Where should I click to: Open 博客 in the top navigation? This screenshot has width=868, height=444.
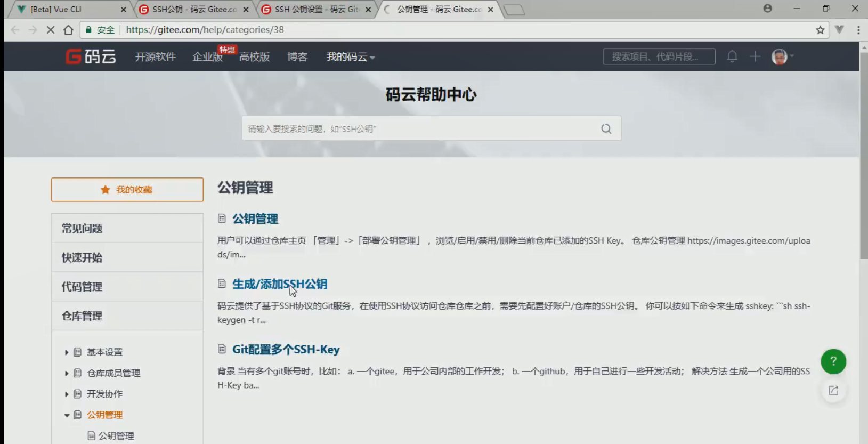(x=297, y=56)
